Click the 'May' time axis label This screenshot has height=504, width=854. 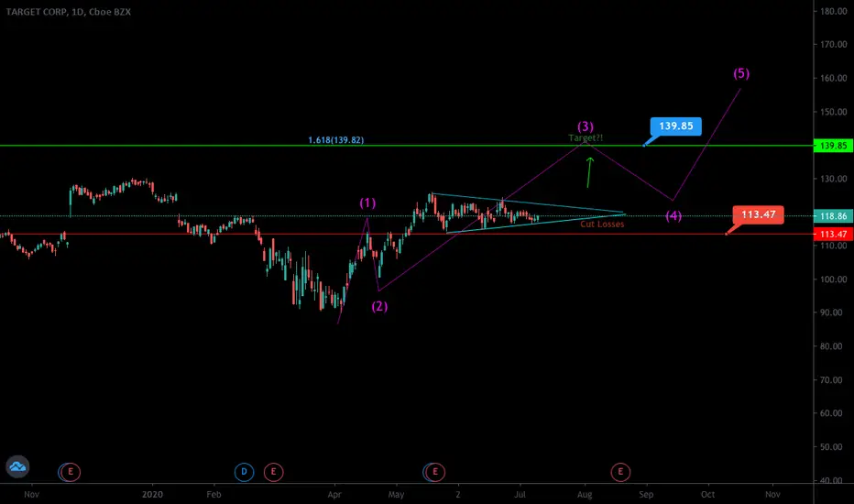pyautogui.click(x=396, y=494)
